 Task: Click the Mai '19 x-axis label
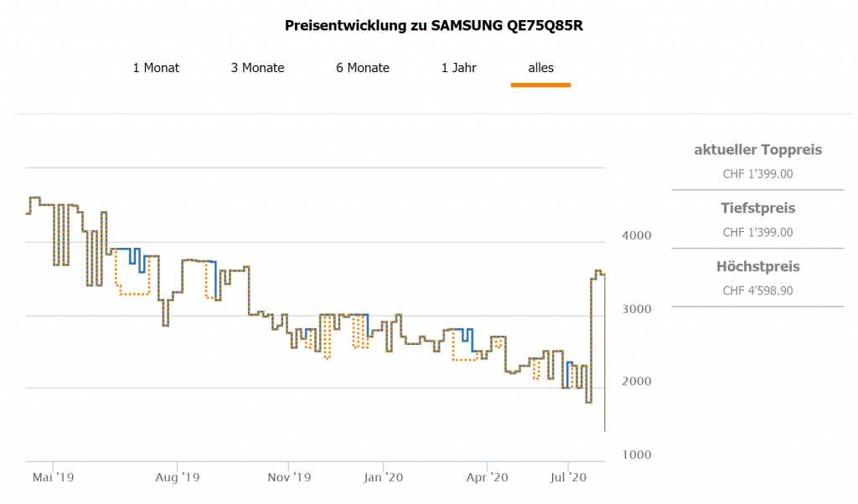(54, 478)
